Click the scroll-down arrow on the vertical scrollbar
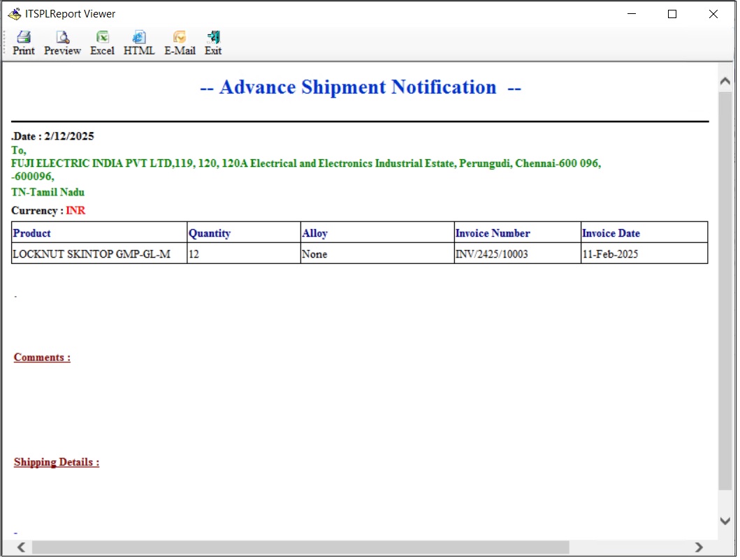Screen dimensions: 740x560 pyautogui.click(x=725, y=521)
